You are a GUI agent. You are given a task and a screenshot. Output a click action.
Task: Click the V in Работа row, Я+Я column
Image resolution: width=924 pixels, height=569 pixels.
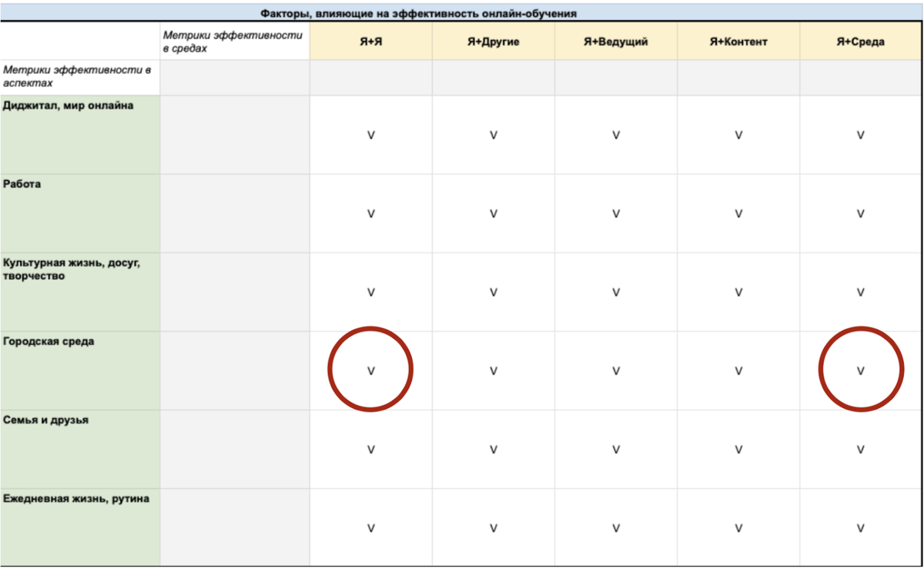371,214
